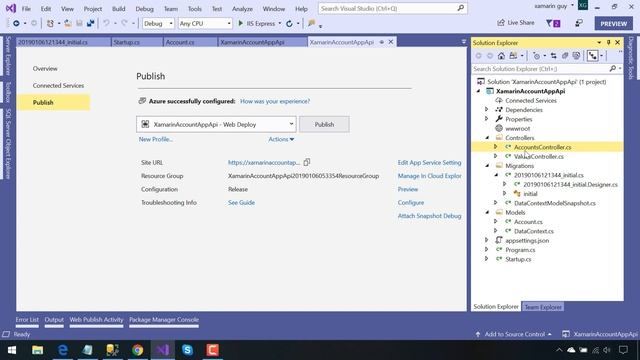
Task: Switch to the Startup.cs tab
Action: click(x=137, y=42)
